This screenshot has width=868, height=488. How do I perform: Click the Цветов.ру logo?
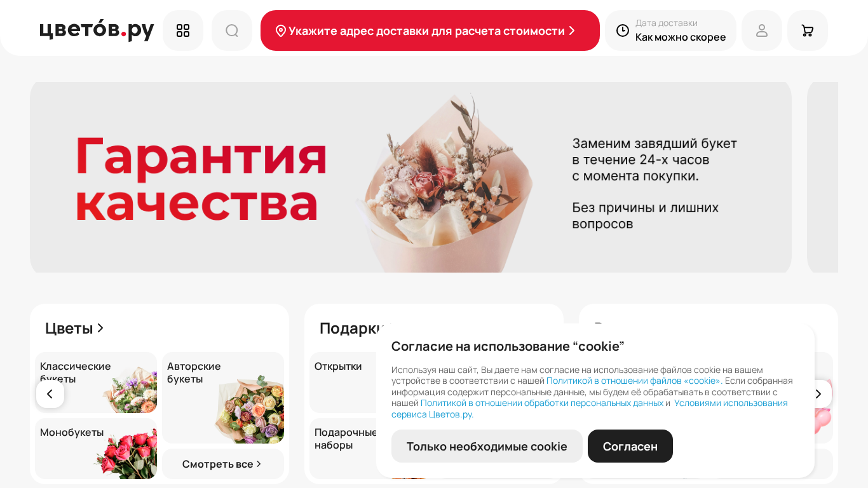click(x=97, y=30)
